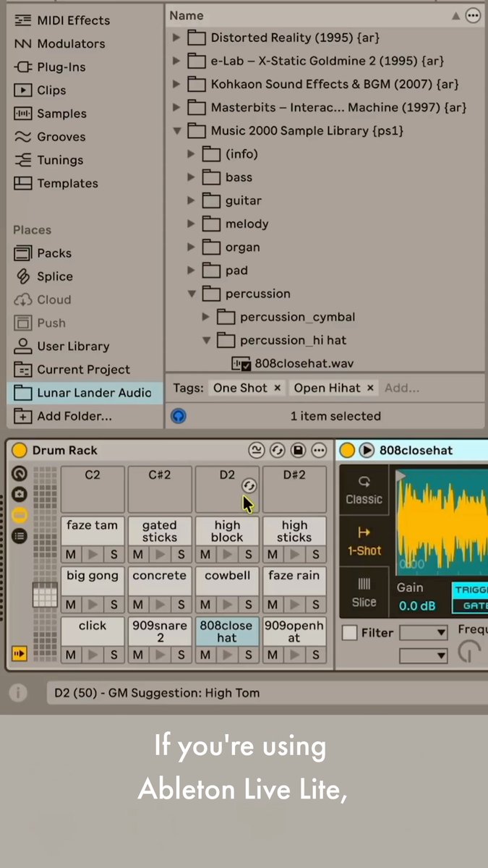Mute the faze tam pad
The height and width of the screenshot is (868, 488).
[70, 555]
